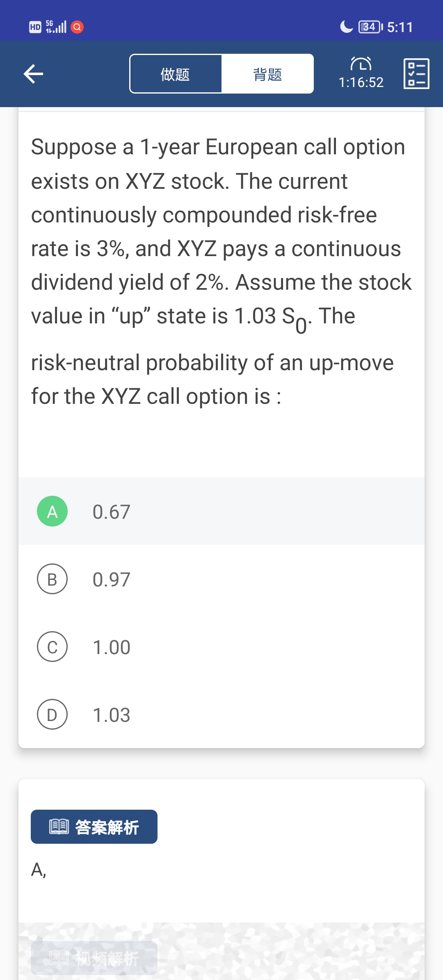
Task: Select answer option C circle
Action: [53, 647]
